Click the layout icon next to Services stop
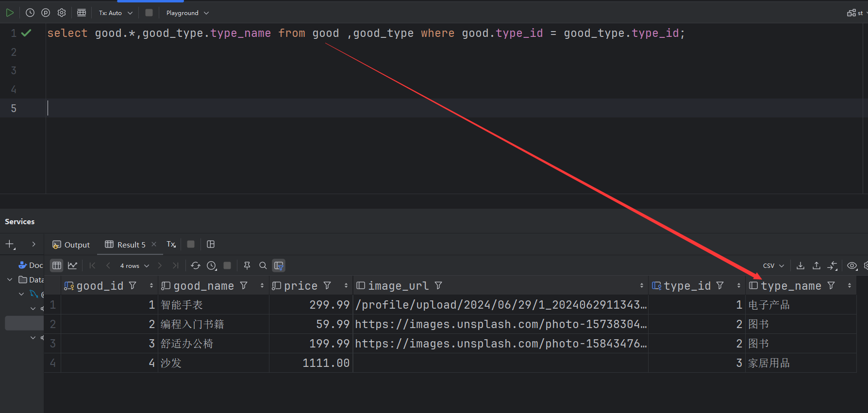The width and height of the screenshot is (868, 413). pyautogui.click(x=211, y=244)
